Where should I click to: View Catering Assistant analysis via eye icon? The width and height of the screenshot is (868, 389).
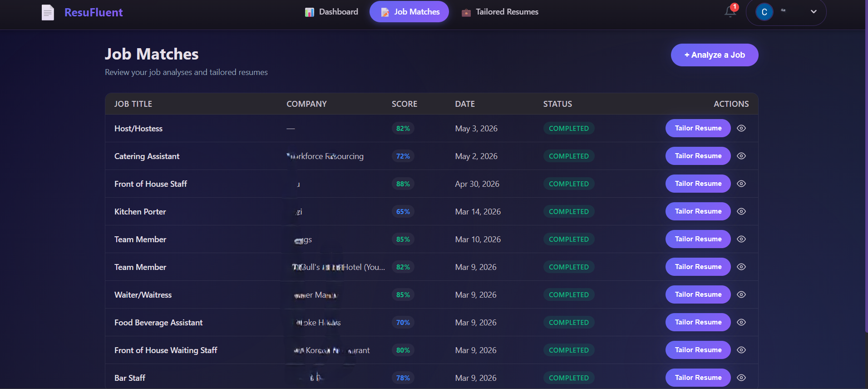(x=741, y=156)
